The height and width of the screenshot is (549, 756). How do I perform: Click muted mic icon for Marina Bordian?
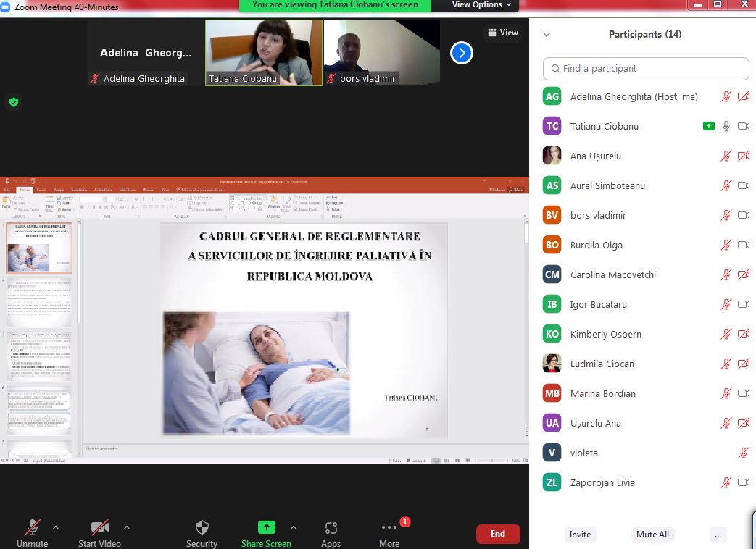726,393
